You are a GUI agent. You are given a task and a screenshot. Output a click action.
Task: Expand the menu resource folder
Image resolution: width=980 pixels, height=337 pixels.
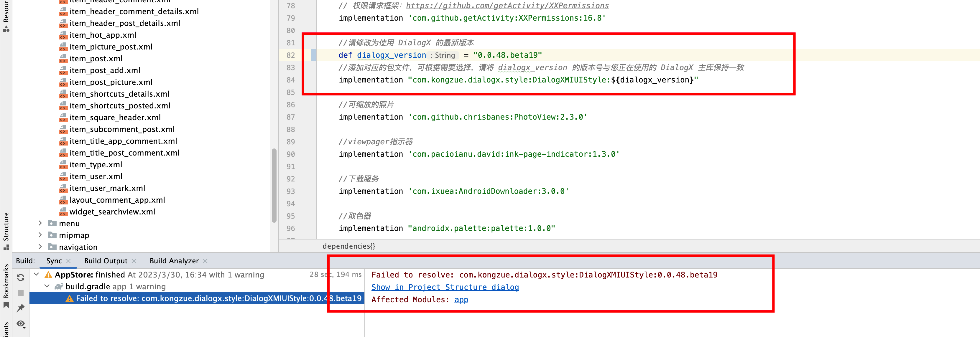pyautogui.click(x=40, y=223)
